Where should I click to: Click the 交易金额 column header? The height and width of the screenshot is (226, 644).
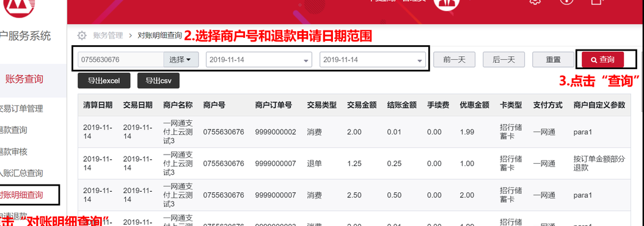[x=362, y=105]
